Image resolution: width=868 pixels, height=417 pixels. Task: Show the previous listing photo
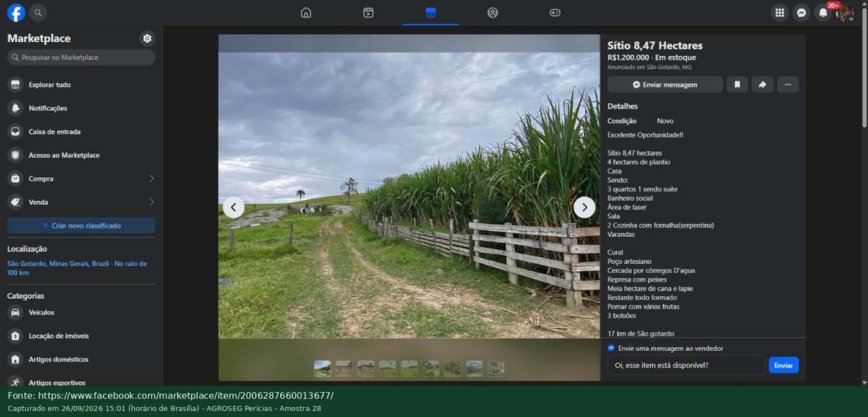click(x=234, y=208)
